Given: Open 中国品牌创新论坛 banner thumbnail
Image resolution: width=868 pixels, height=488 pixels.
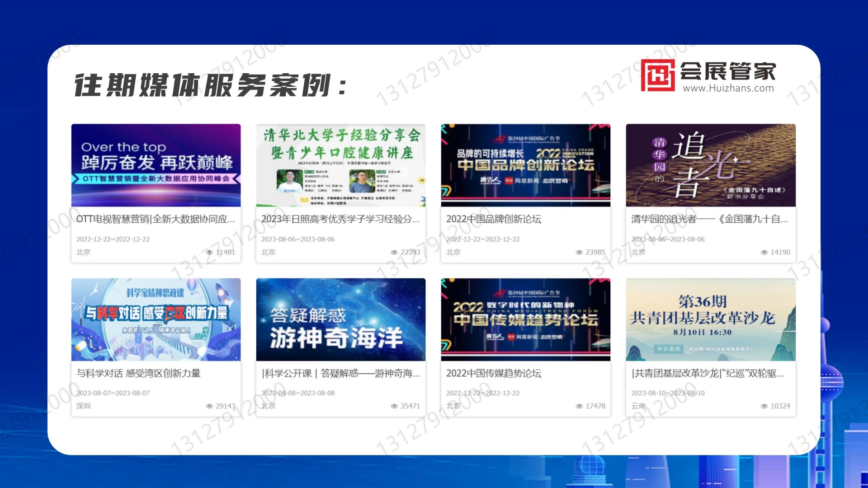Looking at the screenshot, I should tap(526, 165).
